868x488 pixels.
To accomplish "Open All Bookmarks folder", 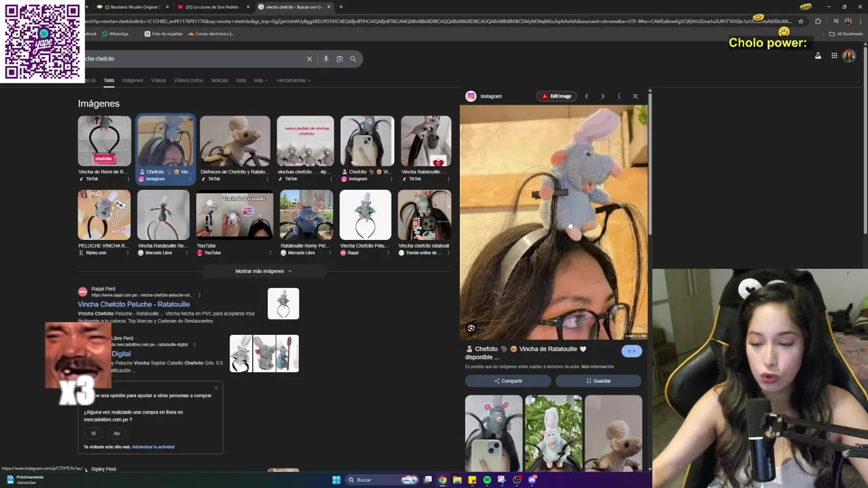I will 847,34.
